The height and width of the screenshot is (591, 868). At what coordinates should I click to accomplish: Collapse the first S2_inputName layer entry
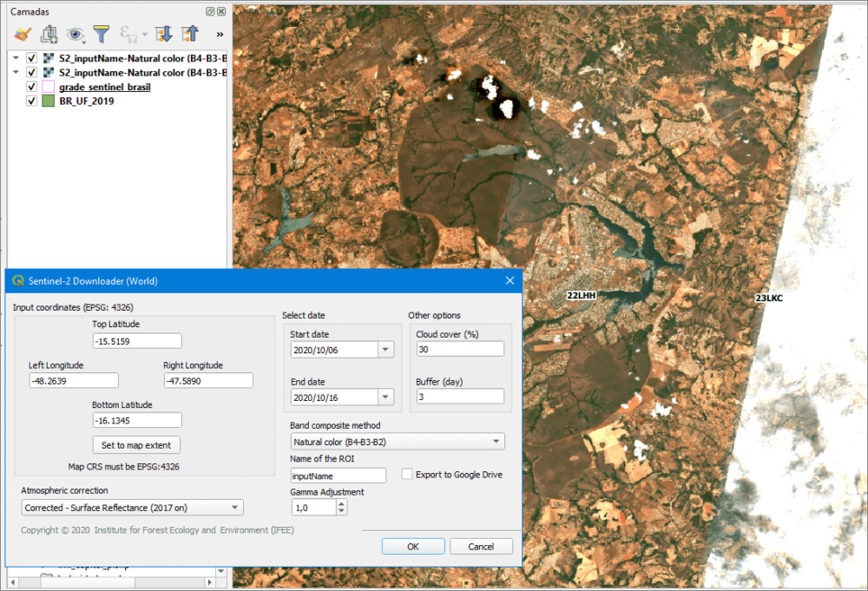(15, 57)
